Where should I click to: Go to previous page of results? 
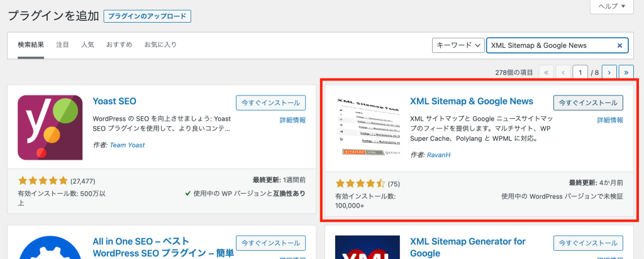563,72
